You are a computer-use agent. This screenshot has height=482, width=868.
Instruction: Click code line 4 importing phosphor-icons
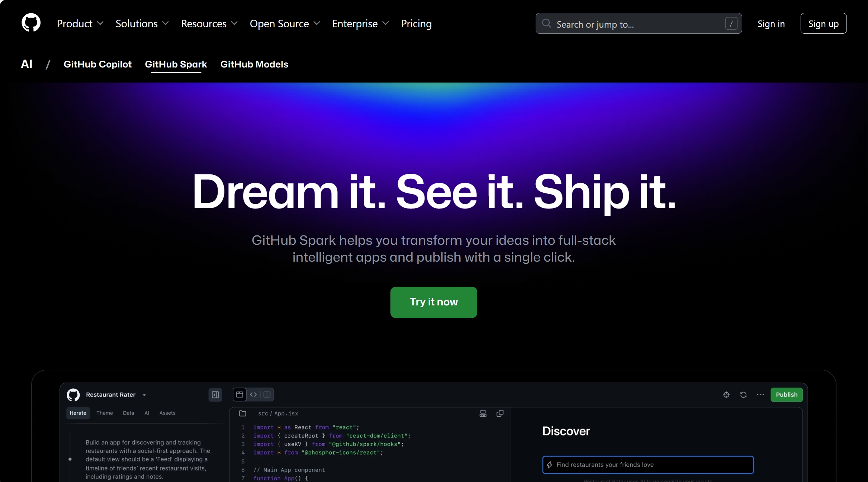click(x=318, y=453)
